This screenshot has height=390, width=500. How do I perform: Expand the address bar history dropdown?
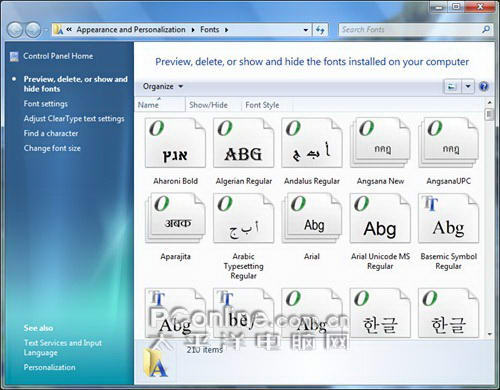pyautogui.click(x=306, y=30)
